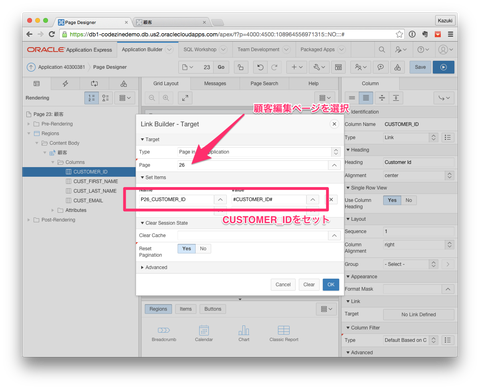
Task: Click the zoom in magnifier in Grid Layout
Action: pyautogui.click(x=166, y=98)
